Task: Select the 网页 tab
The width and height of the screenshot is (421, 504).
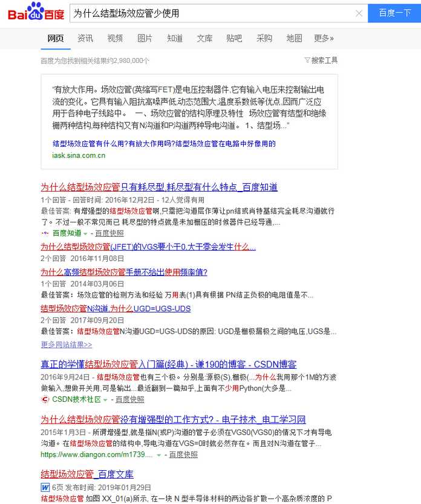Action: 56,38
